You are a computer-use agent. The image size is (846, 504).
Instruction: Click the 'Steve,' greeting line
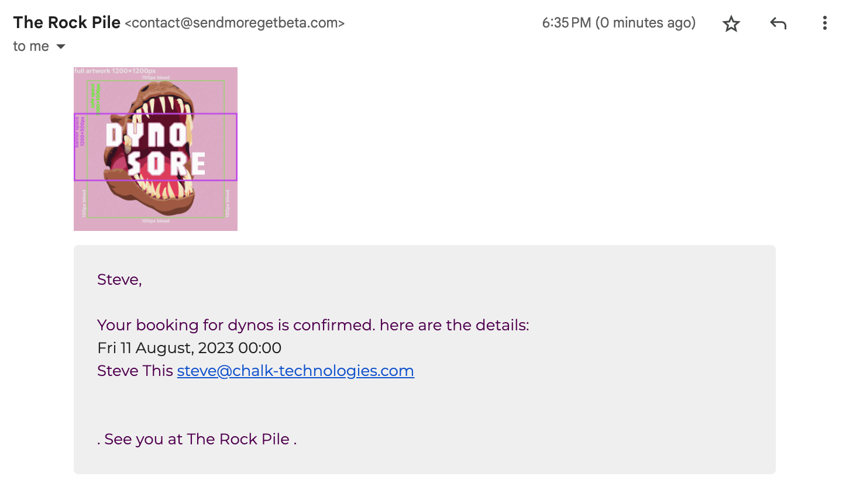tap(119, 279)
